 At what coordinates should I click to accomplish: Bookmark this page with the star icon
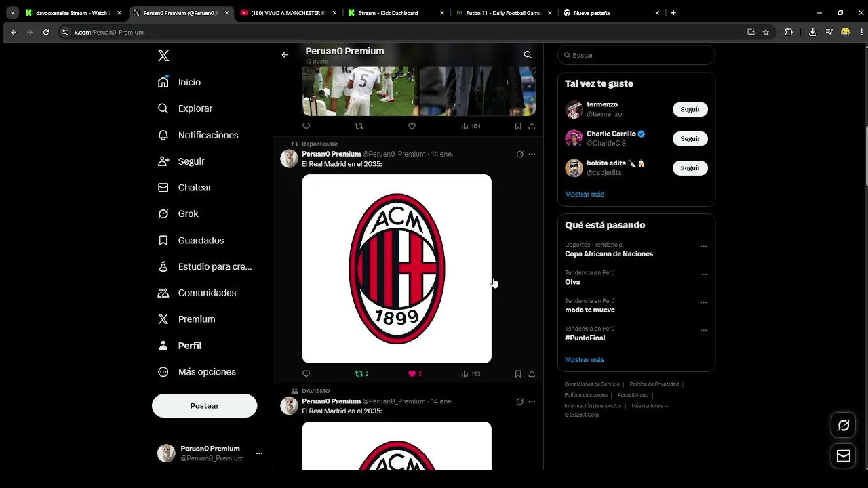(x=766, y=32)
